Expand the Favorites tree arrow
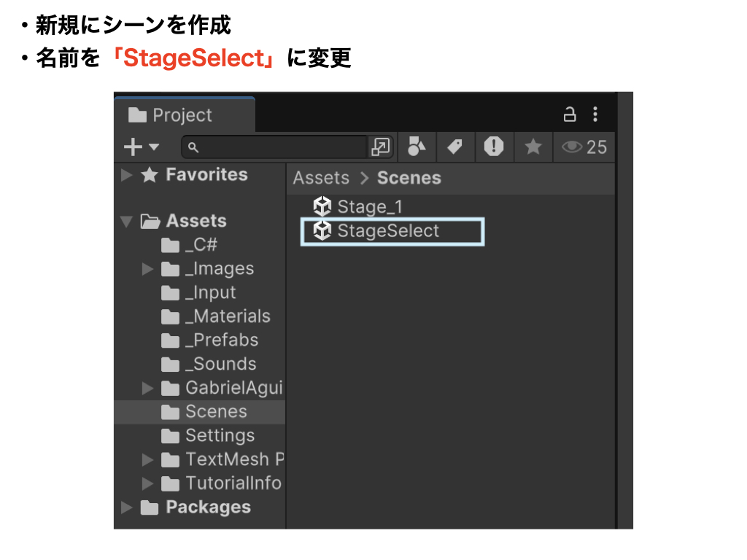This screenshot has height=560, width=747. pos(127,175)
